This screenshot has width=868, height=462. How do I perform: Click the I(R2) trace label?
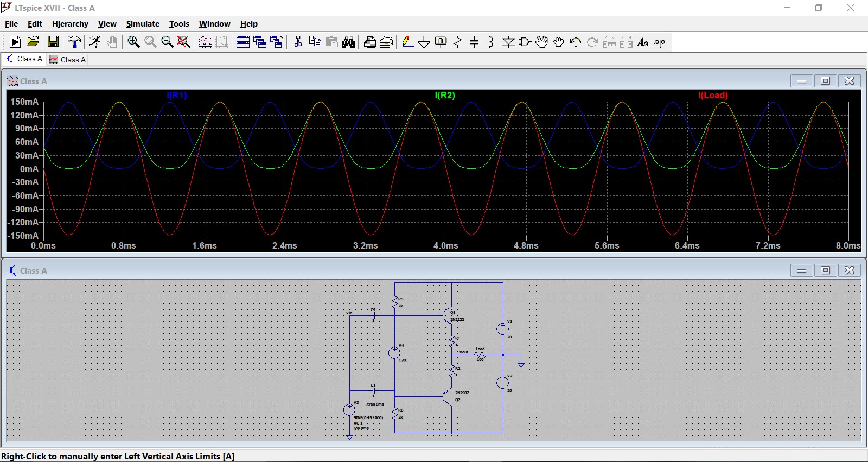click(445, 95)
